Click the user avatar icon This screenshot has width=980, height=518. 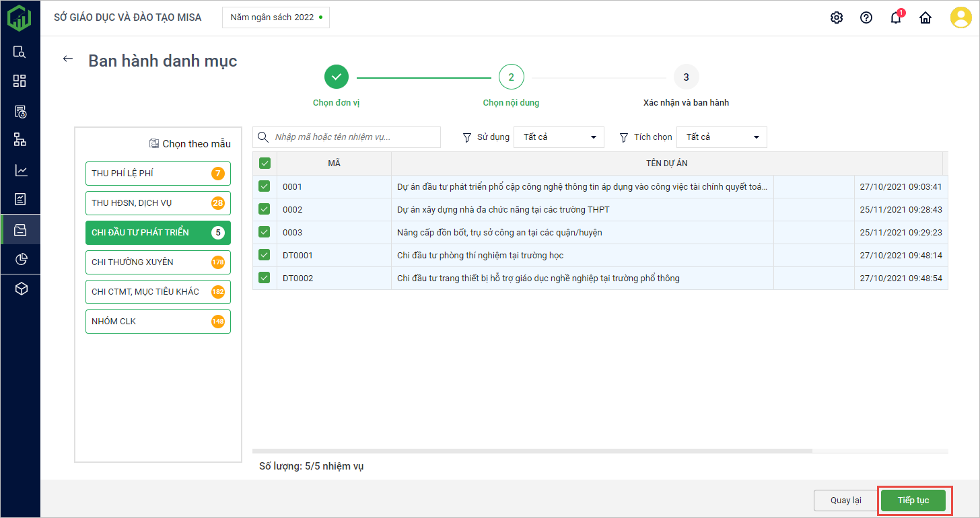point(960,17)
